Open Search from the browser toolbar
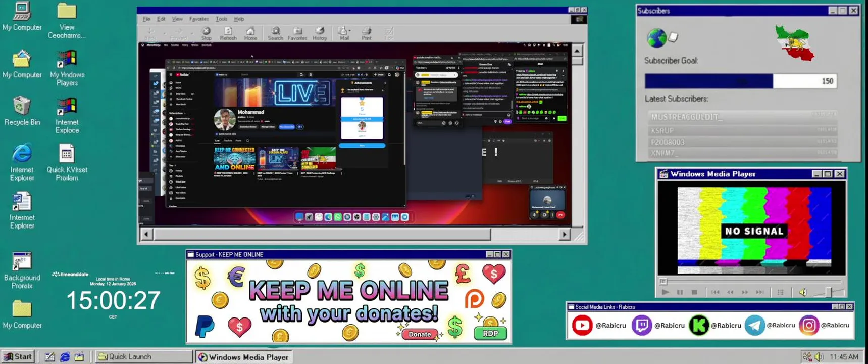 tap(275, 33)
